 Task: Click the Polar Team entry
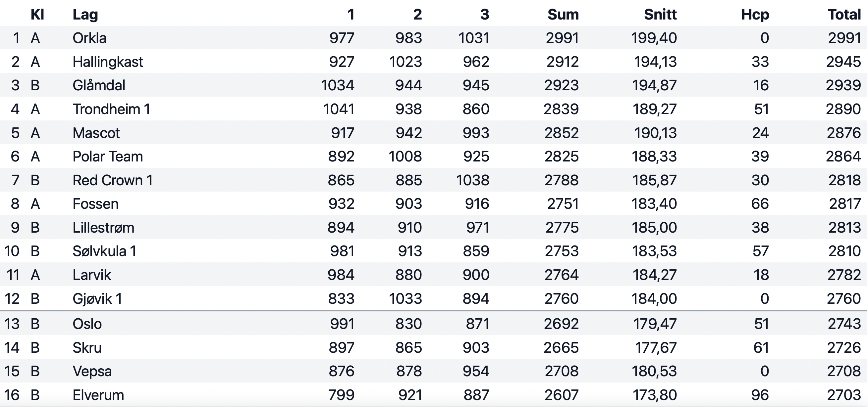click(x=107, y=157)
